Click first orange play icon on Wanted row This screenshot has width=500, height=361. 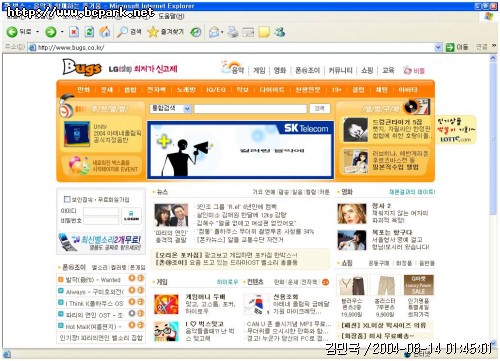pyautogui.click(x=132, y=278)
